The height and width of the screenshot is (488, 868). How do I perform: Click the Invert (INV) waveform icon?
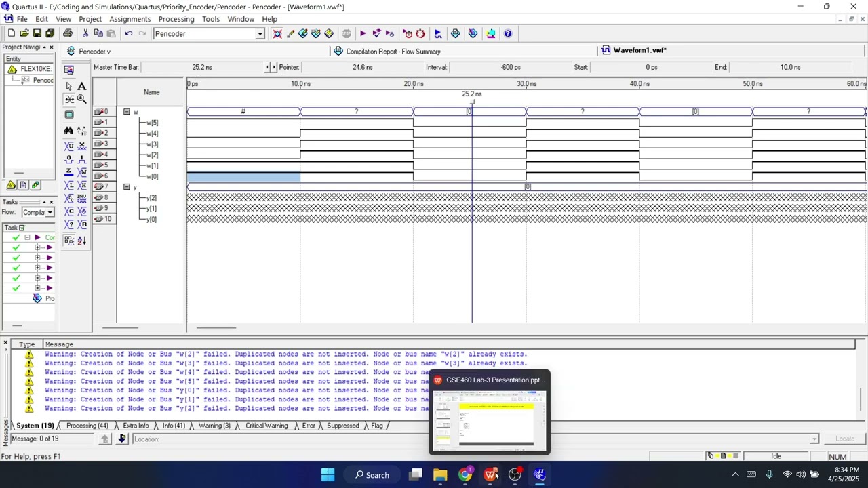tap(81, 198)
